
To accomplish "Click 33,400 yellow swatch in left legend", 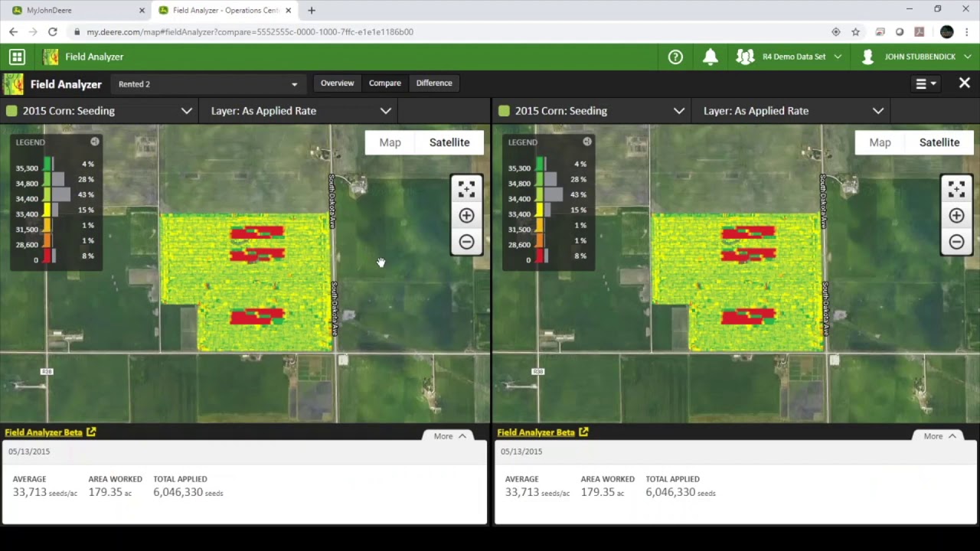I will [47, 210].
